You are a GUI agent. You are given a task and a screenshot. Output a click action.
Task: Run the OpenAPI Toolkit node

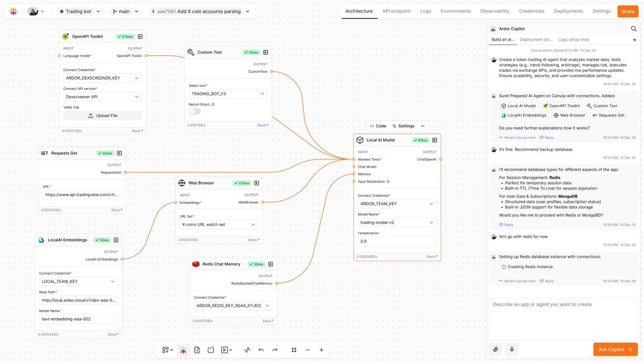[140, 36]
